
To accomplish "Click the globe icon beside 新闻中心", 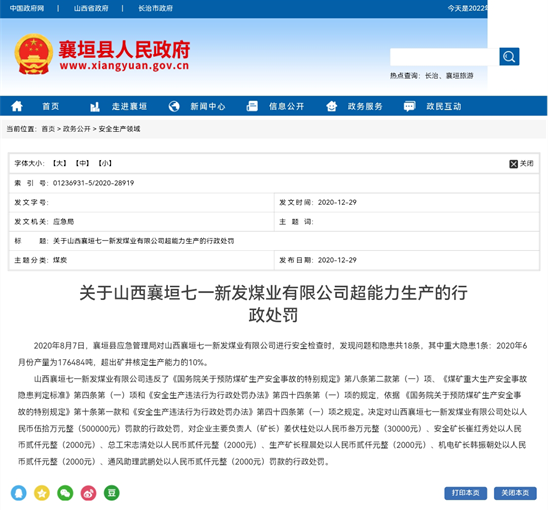I will point(174,106).
